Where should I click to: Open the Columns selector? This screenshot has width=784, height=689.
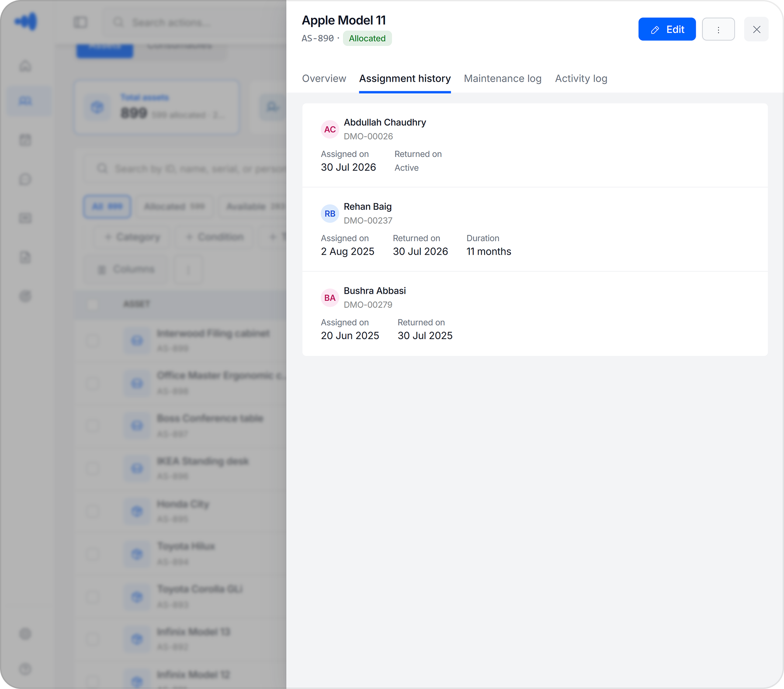[x=126, y=270]
